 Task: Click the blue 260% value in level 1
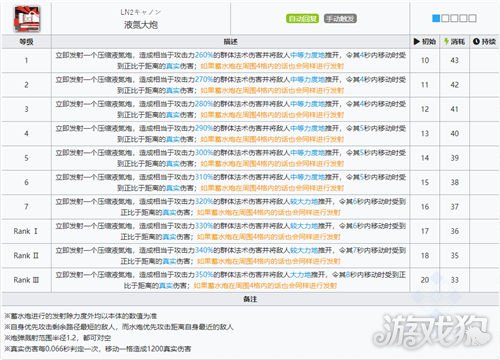point(204,55)
